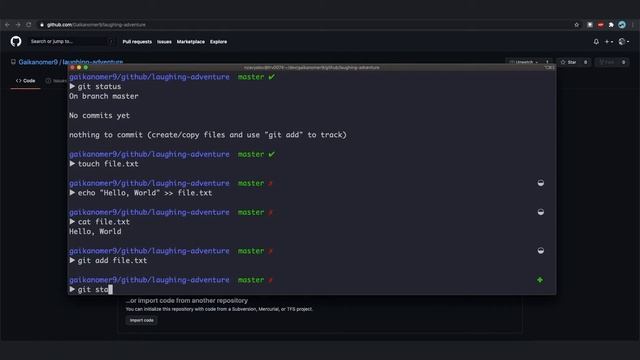Click the repository icon beside Gaikanomer9
The height and width of the screenshot is (360, 640).
(x=13, y=62)
